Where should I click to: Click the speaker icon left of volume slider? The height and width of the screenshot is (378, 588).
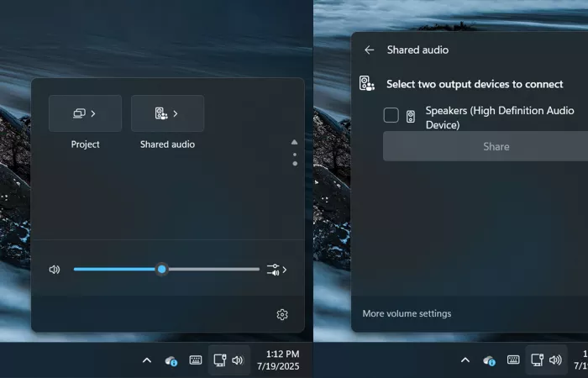point(55,270)
